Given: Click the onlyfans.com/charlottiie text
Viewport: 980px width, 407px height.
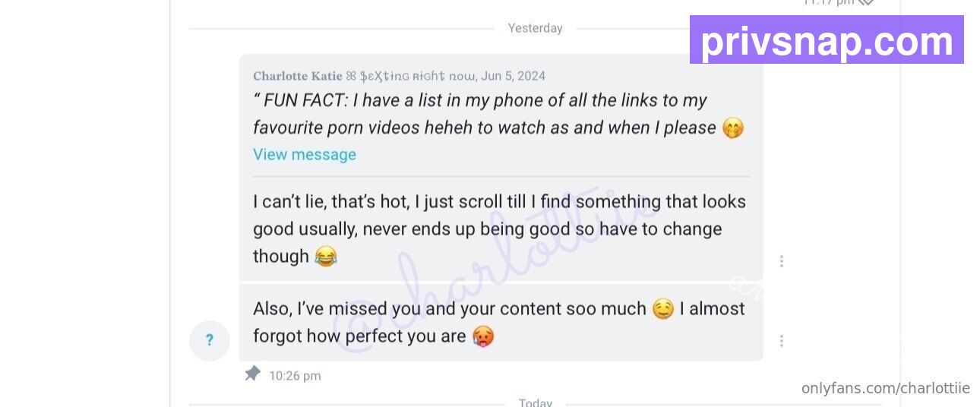Looking at the screenshot, I should (x=886, y=388).
